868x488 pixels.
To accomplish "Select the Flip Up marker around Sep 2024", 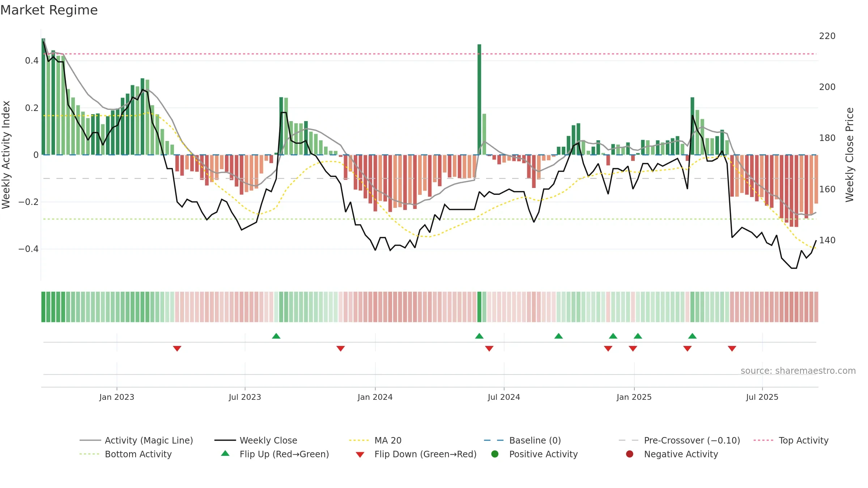I will click(x=558, y=336).
